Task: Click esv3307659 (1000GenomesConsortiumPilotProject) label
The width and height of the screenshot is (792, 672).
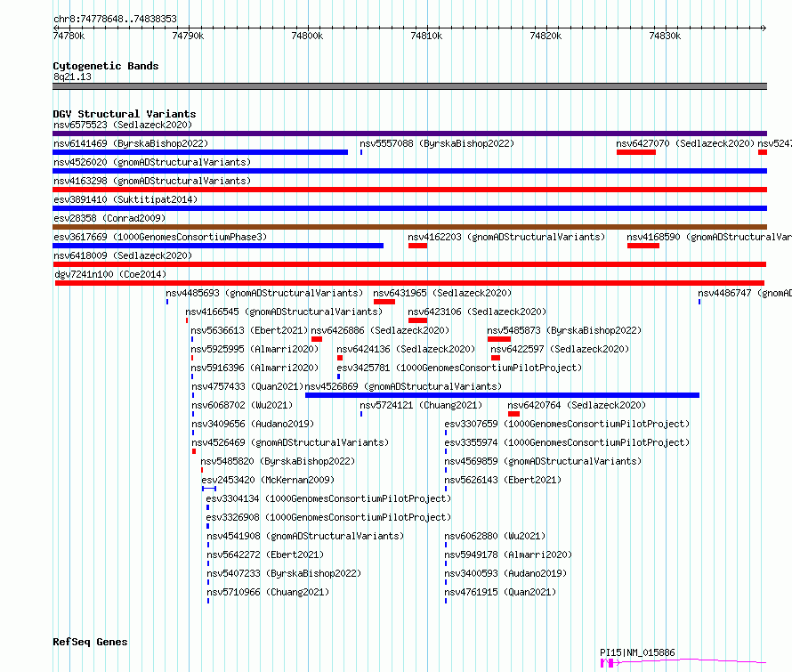Action: pyautogui.click(x=567, y=424)
